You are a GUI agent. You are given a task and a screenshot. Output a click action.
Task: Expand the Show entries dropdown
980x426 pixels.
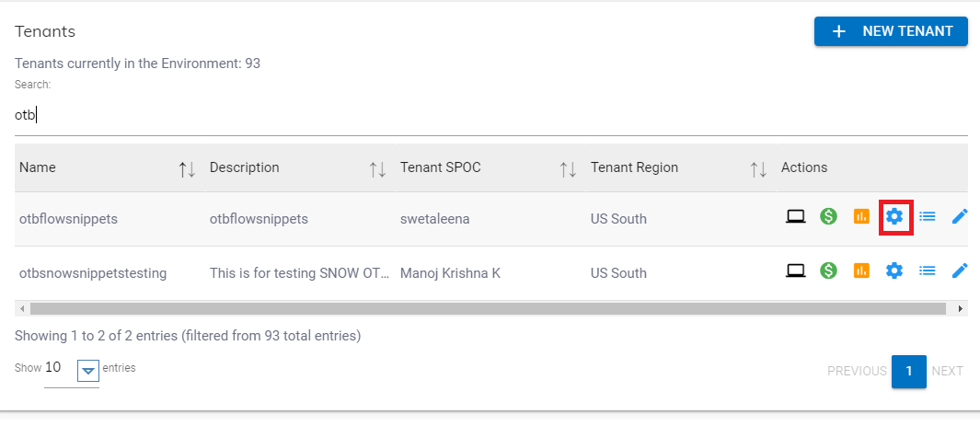click(88, 371)
